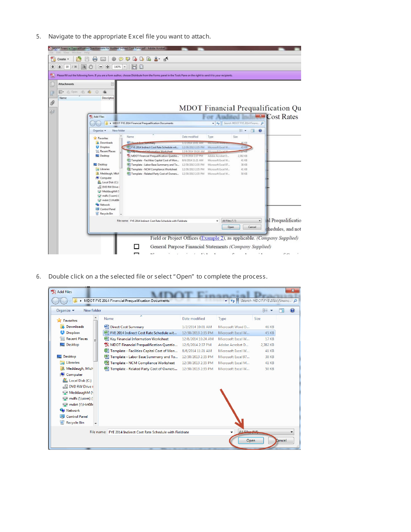Screen dimensions: 411x532
Task: Open the File menu in Adobe Acrobat
Action: 51,52
